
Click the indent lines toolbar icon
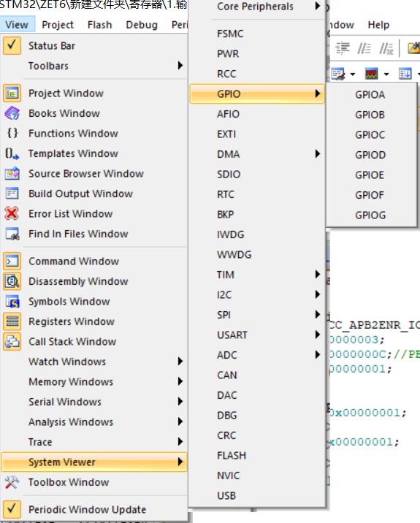pyautogui.click(x=343, y=48)
